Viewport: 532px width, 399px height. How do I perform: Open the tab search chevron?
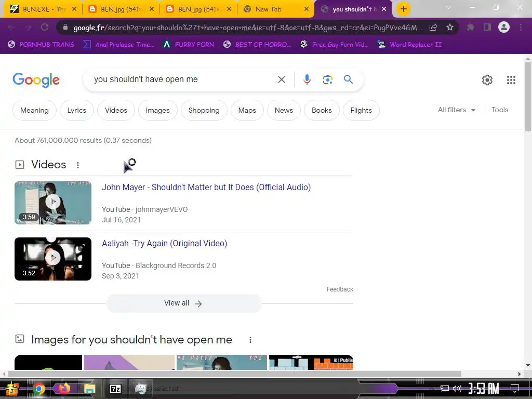[x=448, y=7]
